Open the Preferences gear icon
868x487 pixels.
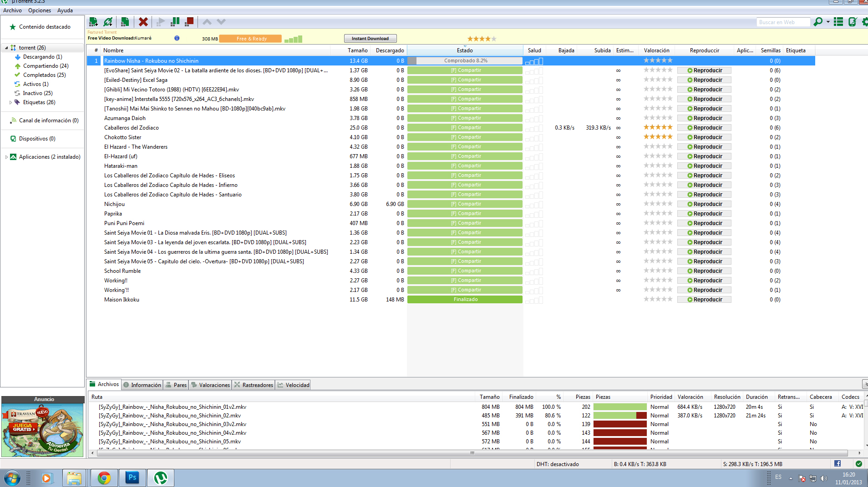pyautogui.click(x=865, y=22)
